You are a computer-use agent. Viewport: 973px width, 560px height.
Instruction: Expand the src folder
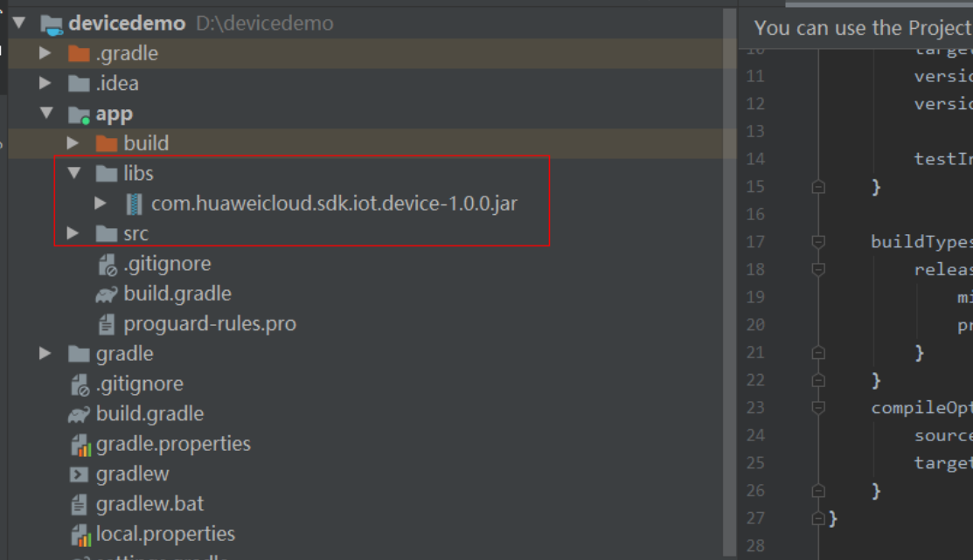(x=74, y=233)
